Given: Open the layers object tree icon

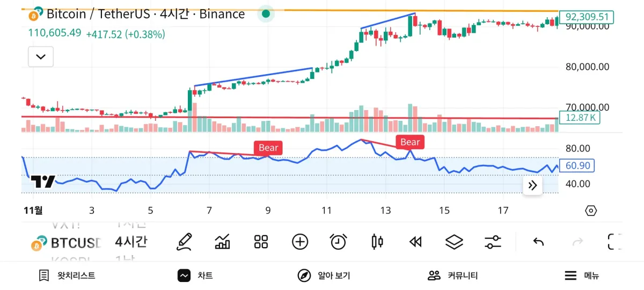Looking at the screenshot, I should click(x=454, y=242).
